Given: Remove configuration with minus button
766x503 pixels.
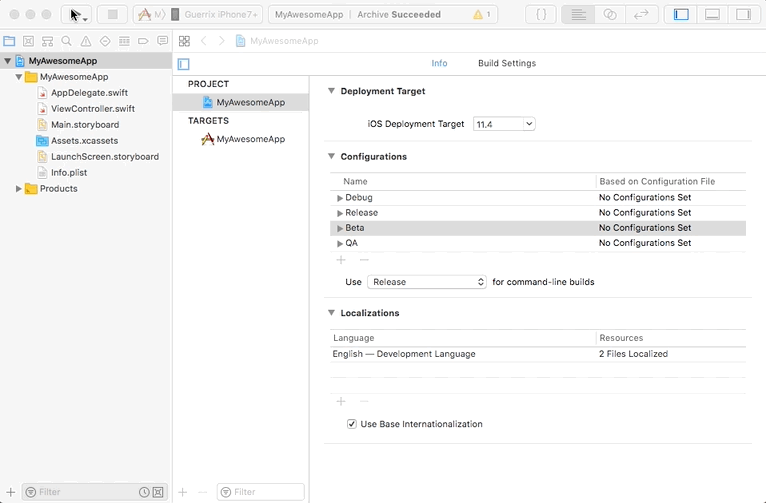Looking at the screenshot, I should click(364, 260).
